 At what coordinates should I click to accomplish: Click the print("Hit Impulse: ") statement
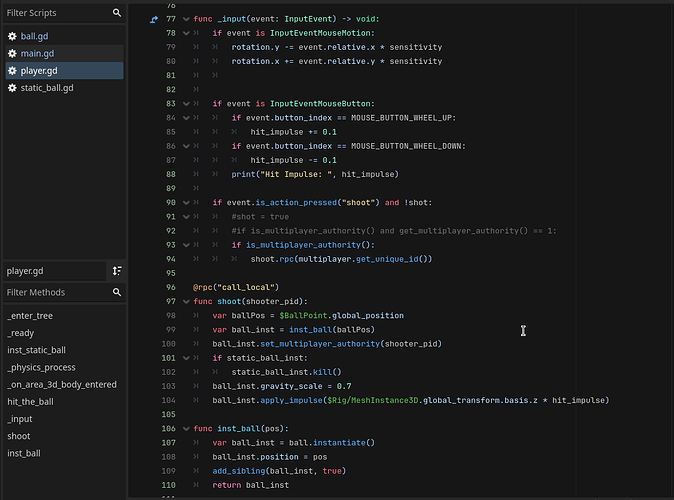[x=315, y=174]
